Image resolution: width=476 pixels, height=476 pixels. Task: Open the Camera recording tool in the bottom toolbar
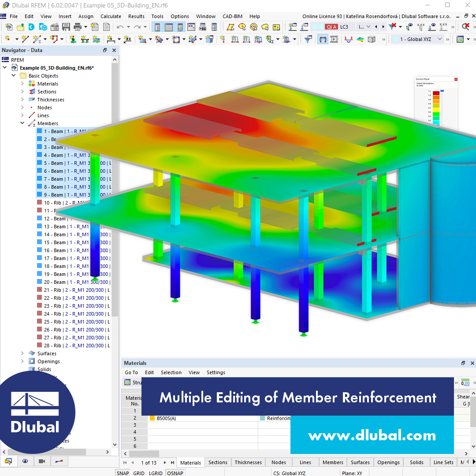coord(41,461)
